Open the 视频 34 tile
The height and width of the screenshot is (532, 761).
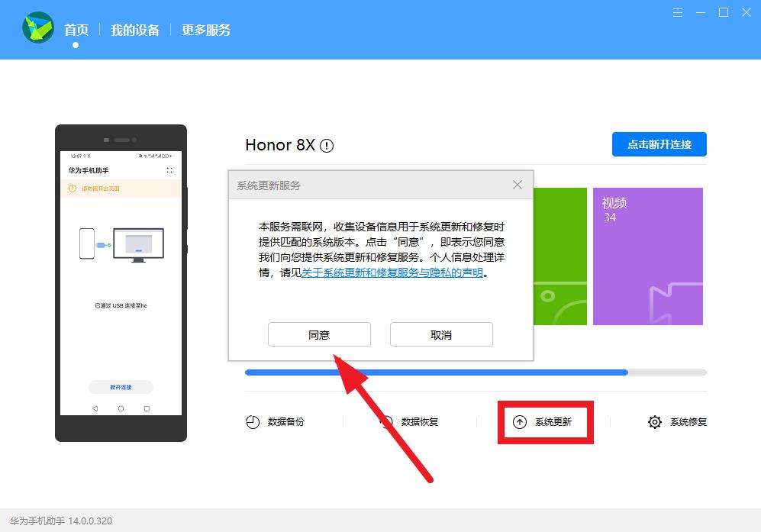click(648, 256)
